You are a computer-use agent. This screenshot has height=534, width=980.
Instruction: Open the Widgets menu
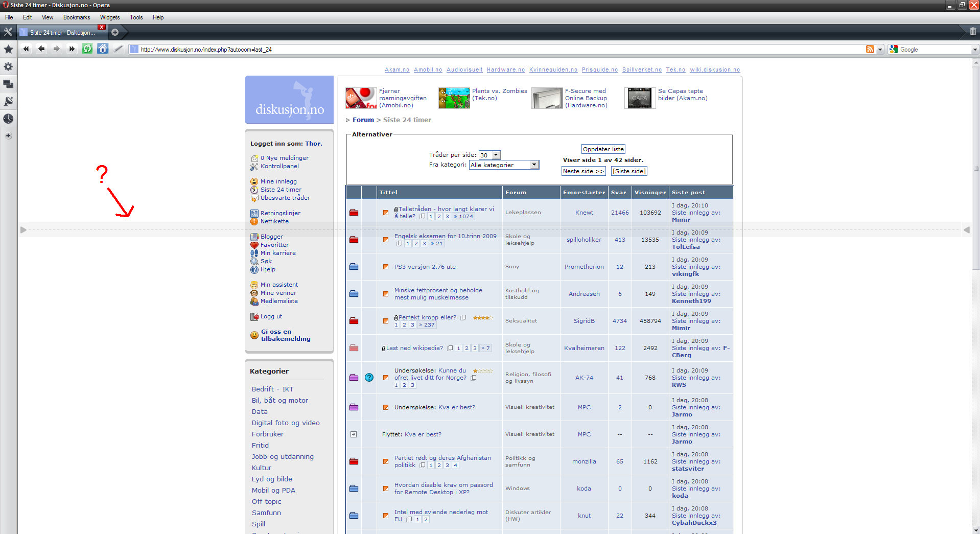coord(110,17)
